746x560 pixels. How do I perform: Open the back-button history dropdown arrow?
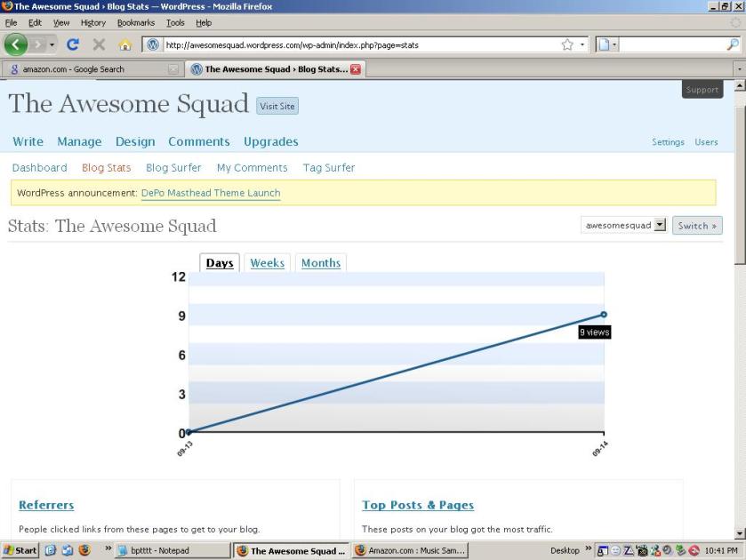(x=50, y=44)
